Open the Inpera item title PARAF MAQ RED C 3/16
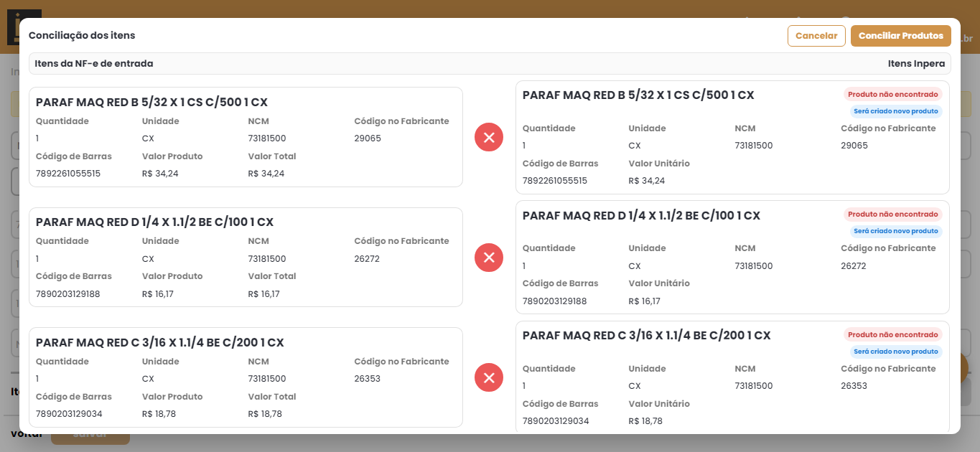The image size is (980, 452). 647,335
